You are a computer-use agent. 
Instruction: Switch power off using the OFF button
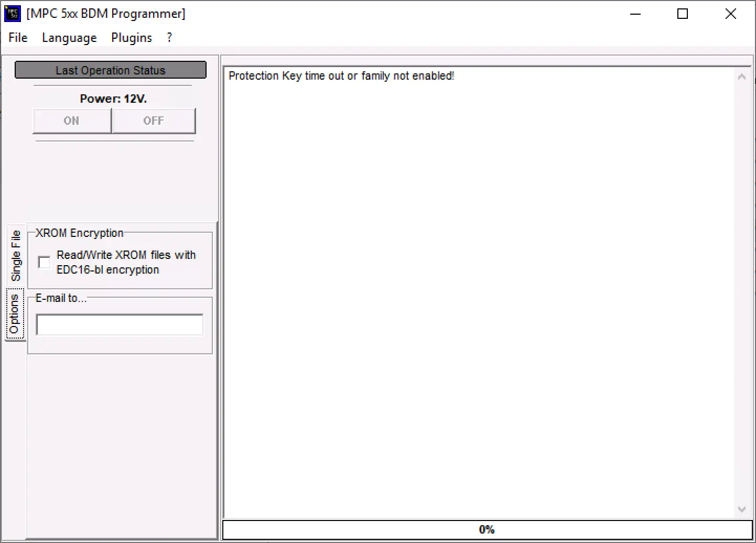154,121
